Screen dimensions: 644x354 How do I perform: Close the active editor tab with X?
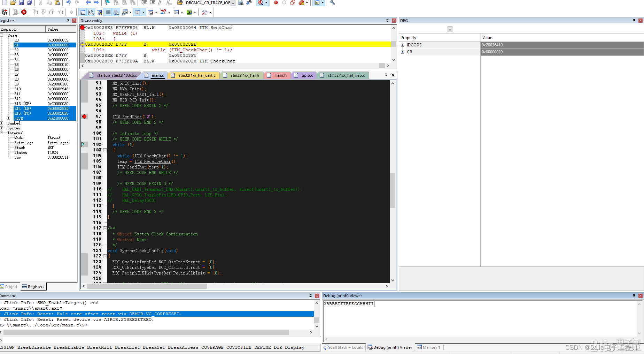(393, 75)
